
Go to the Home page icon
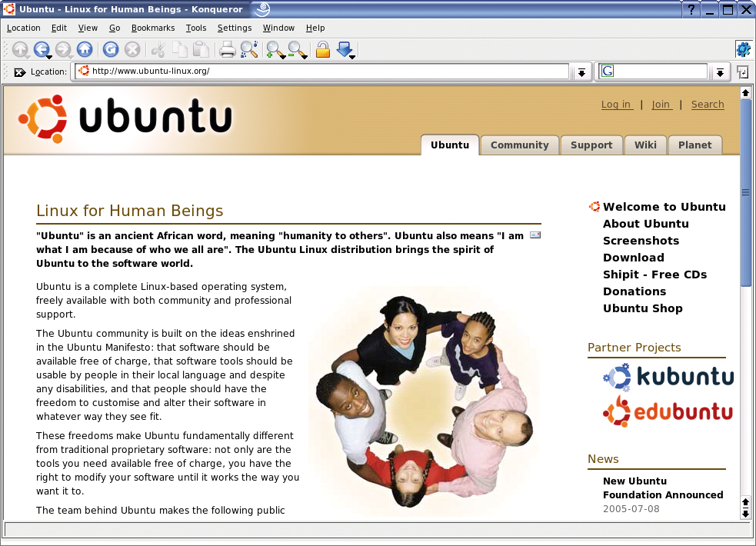(x=85, y=48)
